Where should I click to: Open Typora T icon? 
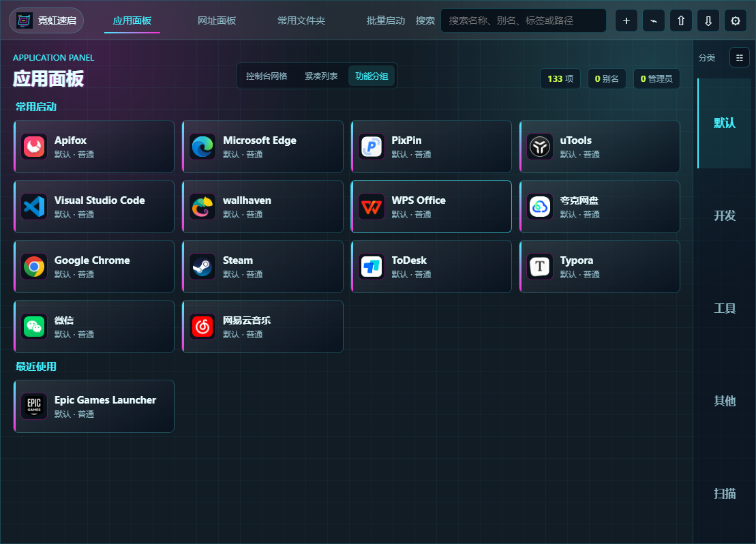coord(539,267)
